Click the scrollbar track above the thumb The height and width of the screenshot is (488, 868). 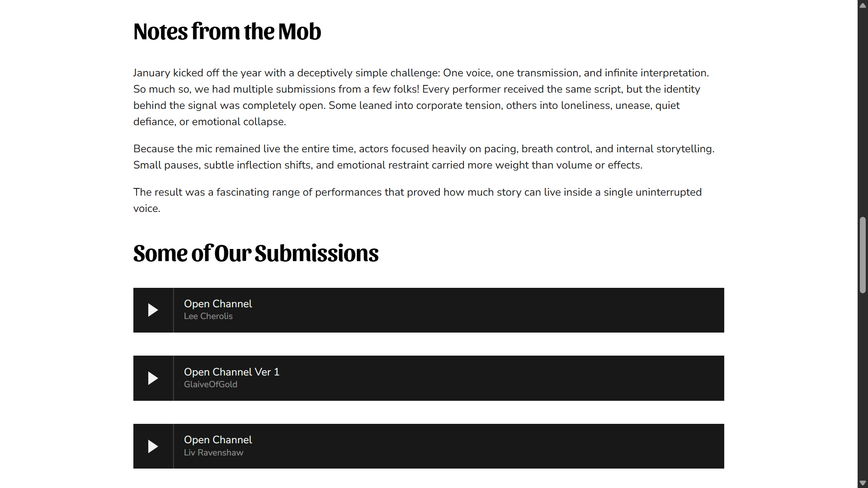[863, 113]
